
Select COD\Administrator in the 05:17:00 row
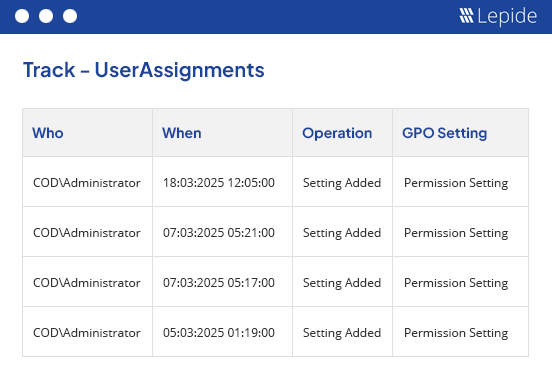click(x=87, y=283)
